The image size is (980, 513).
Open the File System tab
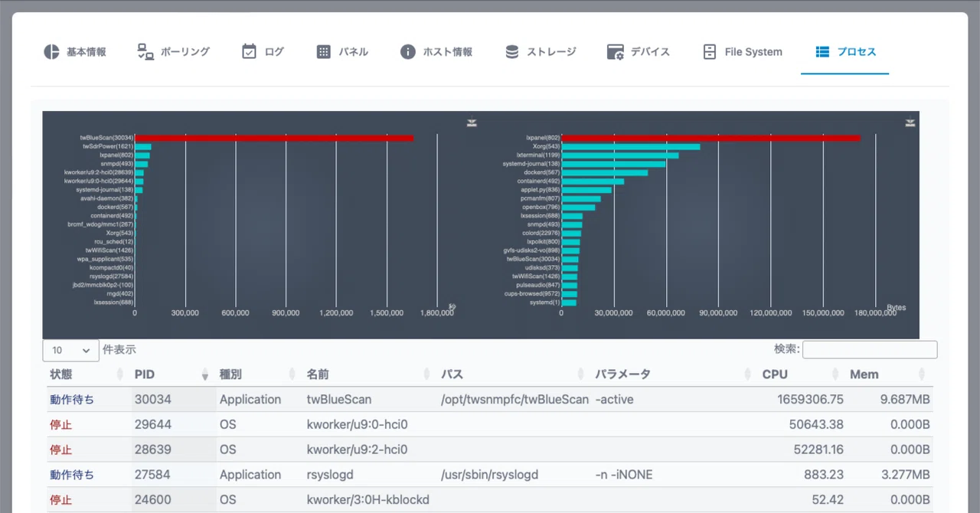tap(743, 52)
